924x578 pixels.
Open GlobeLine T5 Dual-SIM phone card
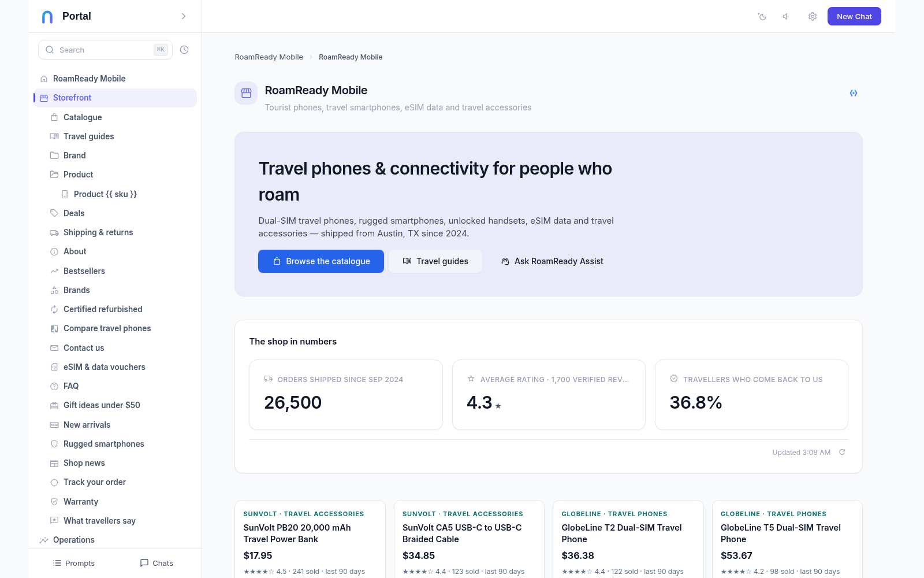tap(787, 539)
